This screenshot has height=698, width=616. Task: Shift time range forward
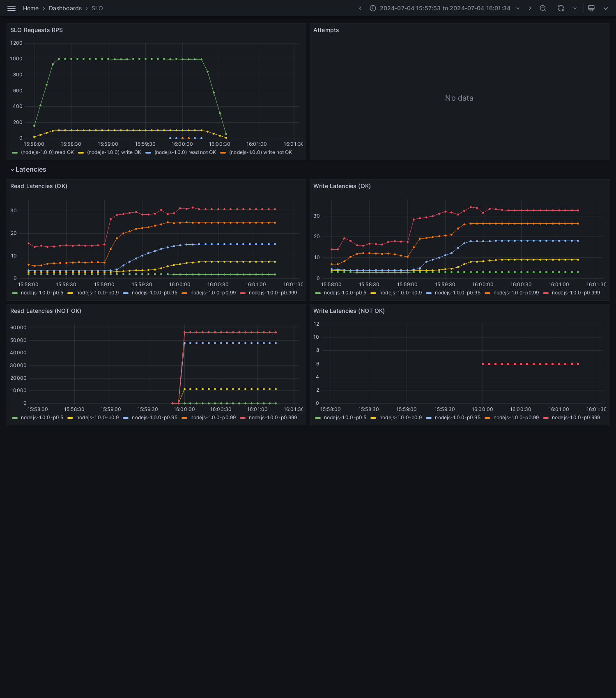(x=530, y=8)
